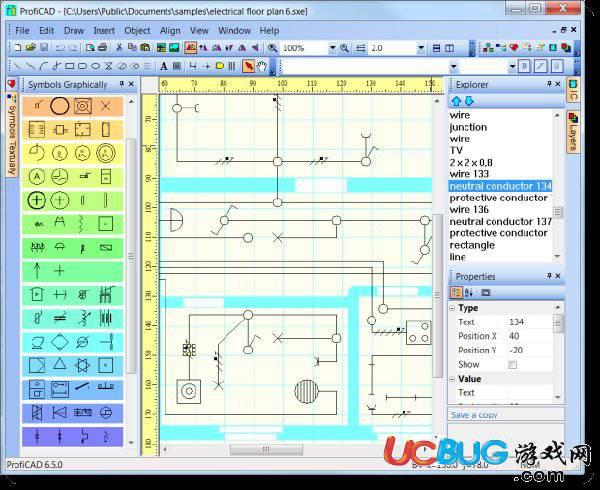This screenshot has width=600, height=490.
Task: Select the yellow callout tool
Action: pyautogui.click(x=220, y=66)
